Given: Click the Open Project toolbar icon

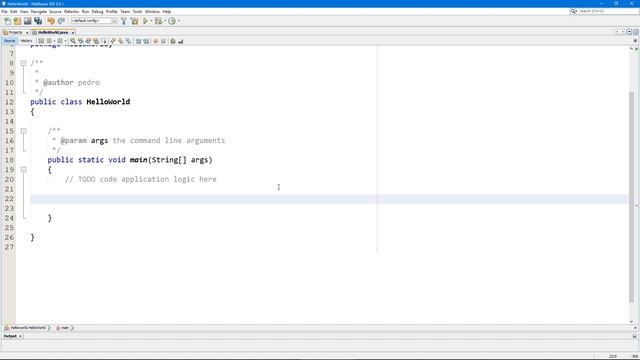Looking at the screenshot, I should tap(27, 21).
